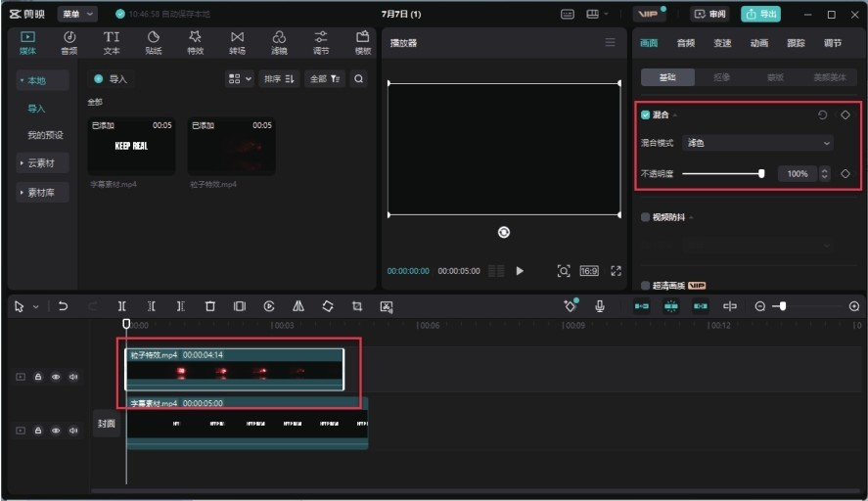Click the rotate handle below preview
868x501 pixels.
(504, 233)
